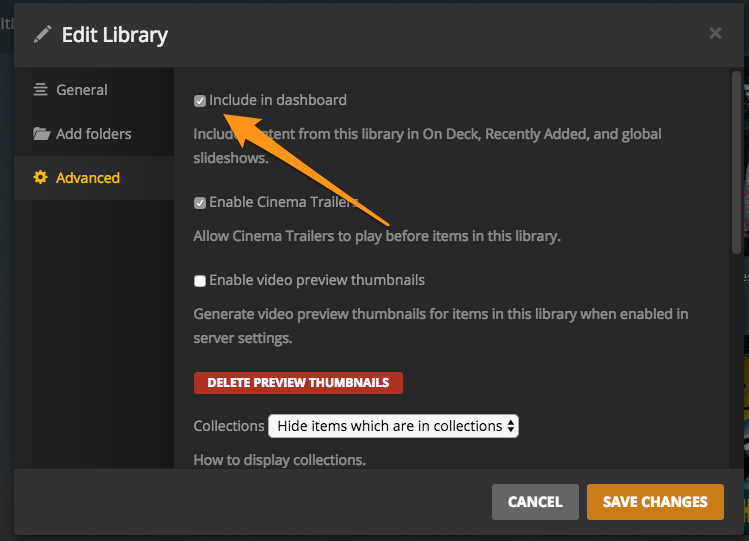Click the 'Include in dashboard' label
749x541 pixels.
pyautogui.click(x=278, y=100)
